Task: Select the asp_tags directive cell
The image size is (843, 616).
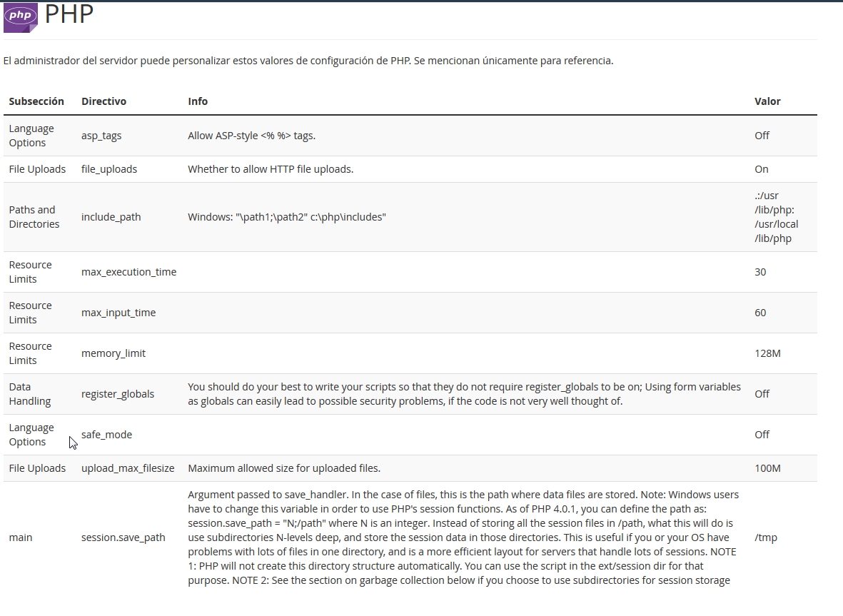Action: pos(101,136)
